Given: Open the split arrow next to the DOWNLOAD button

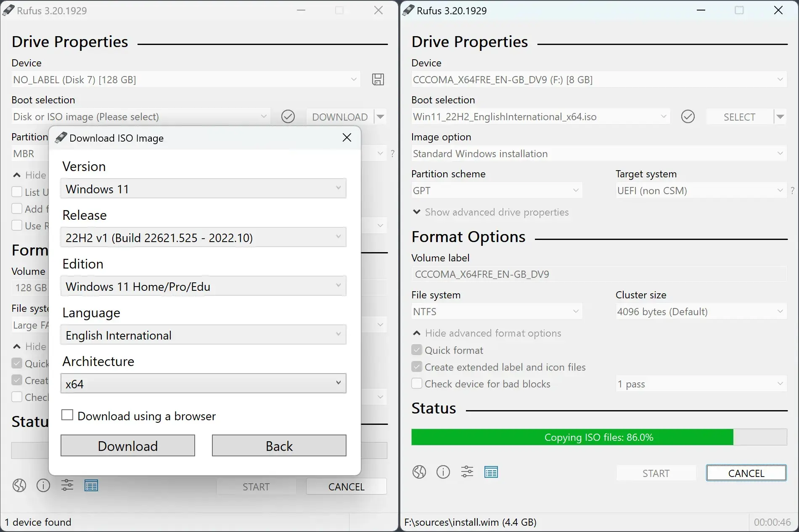Looking at the screenshot, I should (x=380, y=117).
